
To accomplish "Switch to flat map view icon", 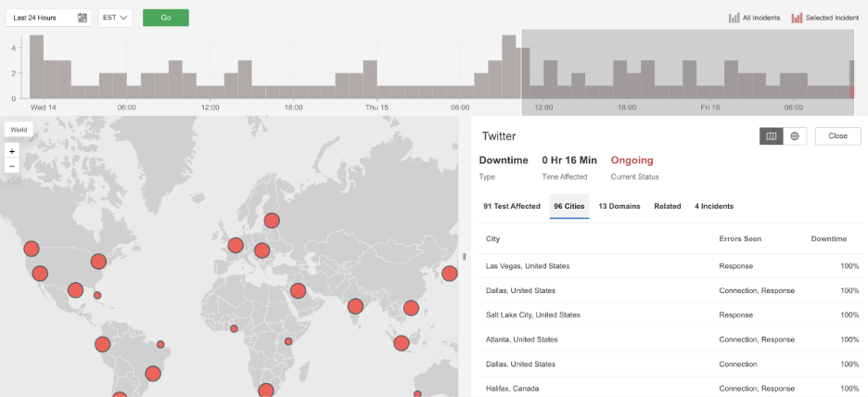I will coord(772,135).
